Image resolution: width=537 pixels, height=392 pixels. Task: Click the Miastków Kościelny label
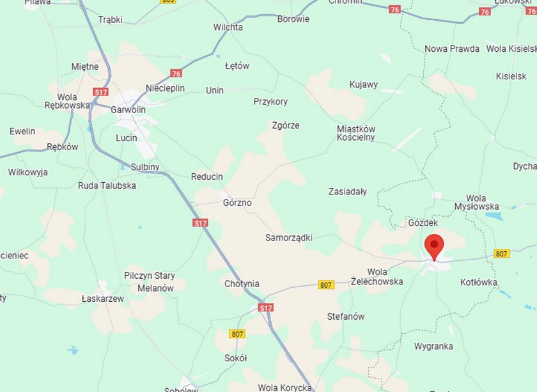pos(356,133)
